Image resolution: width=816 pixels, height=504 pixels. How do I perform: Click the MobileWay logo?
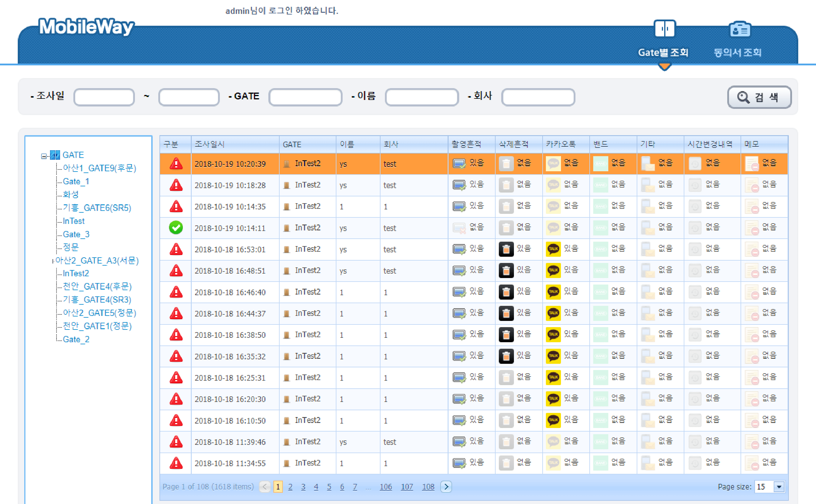[x=86, y=27]
